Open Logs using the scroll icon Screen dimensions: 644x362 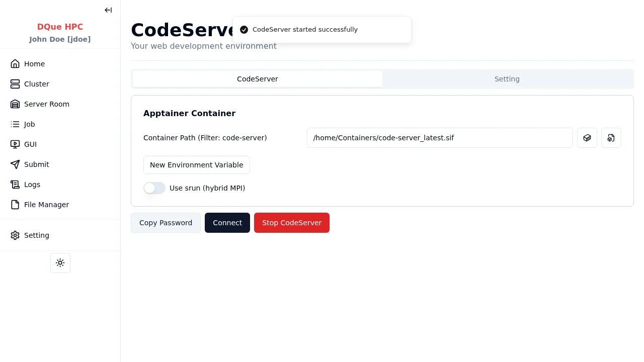15,185
